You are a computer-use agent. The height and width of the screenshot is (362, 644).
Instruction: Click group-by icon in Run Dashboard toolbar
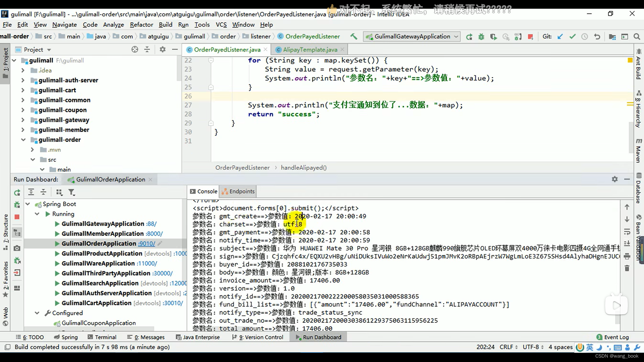click(59, 192)
